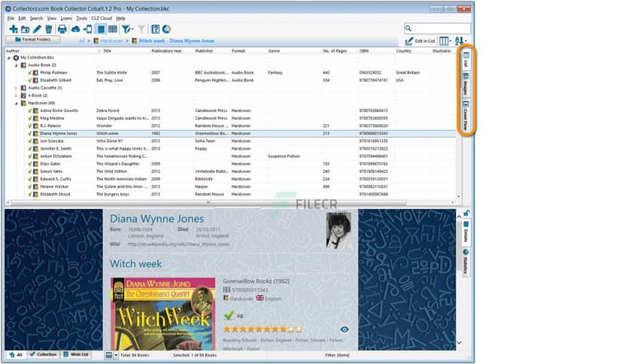Viewport: 629px width, 364px height.
Task: Open the sort order dropdown arrow
Action: pyautogui.click(x=466, y=41)
